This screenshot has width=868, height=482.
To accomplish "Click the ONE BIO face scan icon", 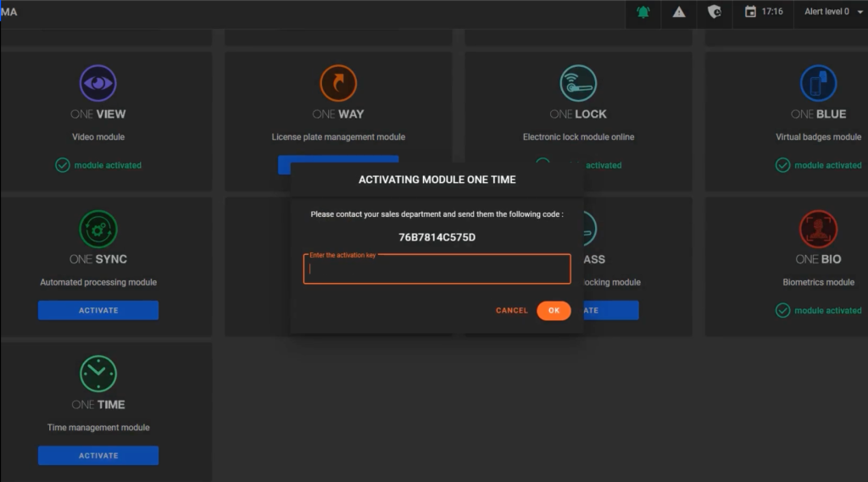I will tap(818, 229).
